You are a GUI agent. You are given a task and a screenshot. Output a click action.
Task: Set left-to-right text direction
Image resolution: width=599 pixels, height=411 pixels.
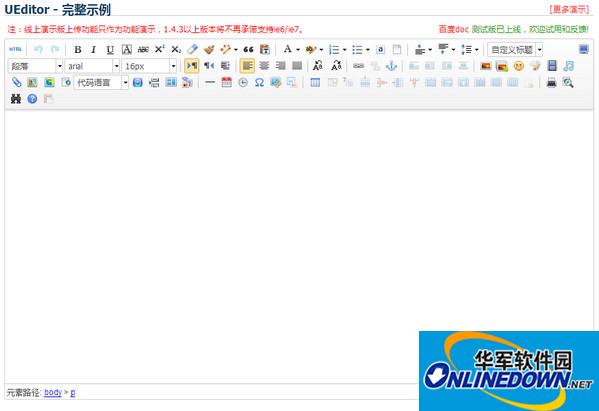(192, 66)
